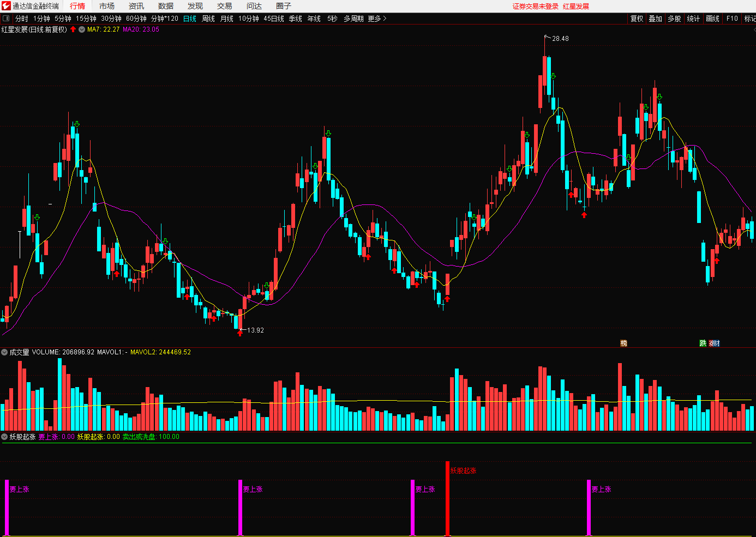Click the red up arrow after 红星发展(日线,前复权)
Screen dimensions: 756x537
pos(73,29)
